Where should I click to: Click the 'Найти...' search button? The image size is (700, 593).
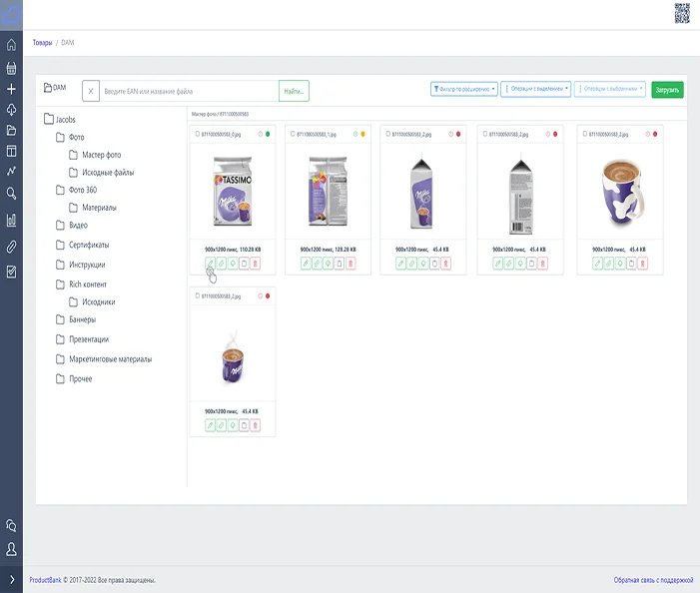[x=294, y=91]
